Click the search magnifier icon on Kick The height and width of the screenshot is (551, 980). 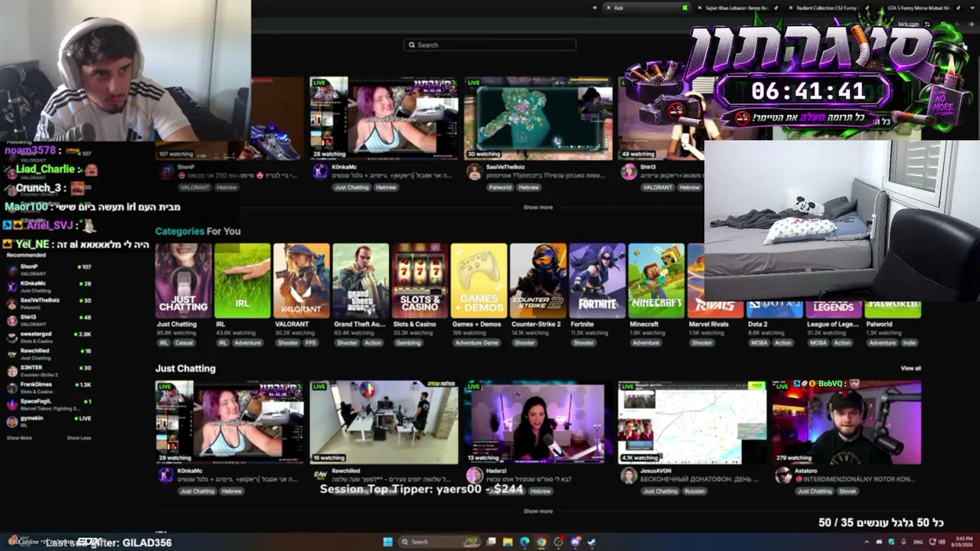point(412,45)
